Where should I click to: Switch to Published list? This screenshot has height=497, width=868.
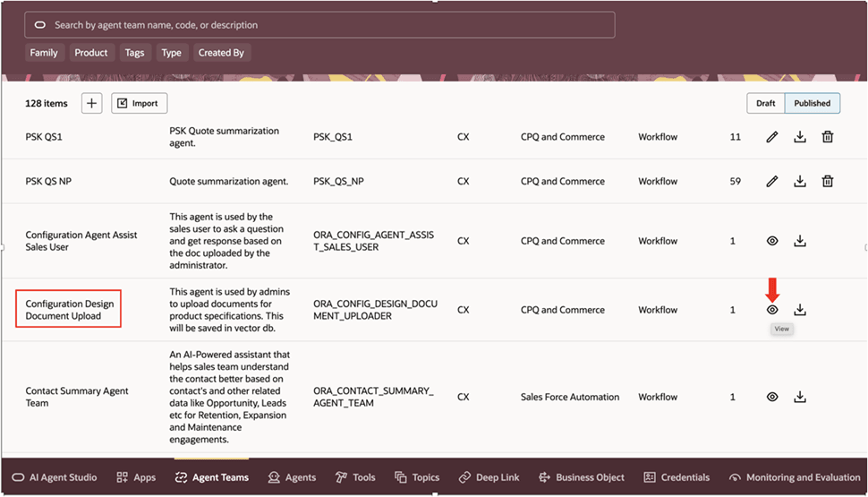813,103
